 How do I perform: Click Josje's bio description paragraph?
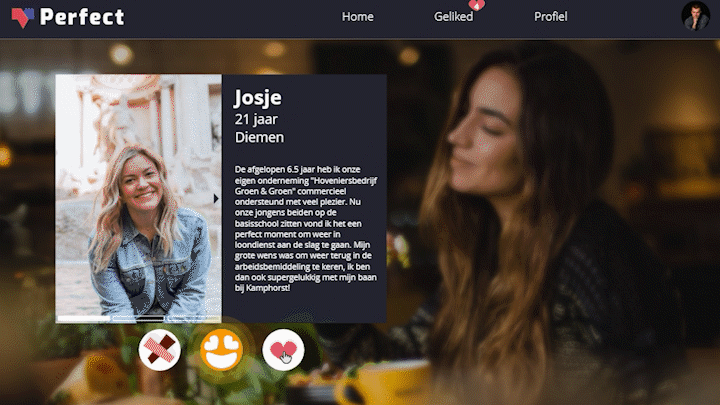pyautogui.click(x=306, y=228)
